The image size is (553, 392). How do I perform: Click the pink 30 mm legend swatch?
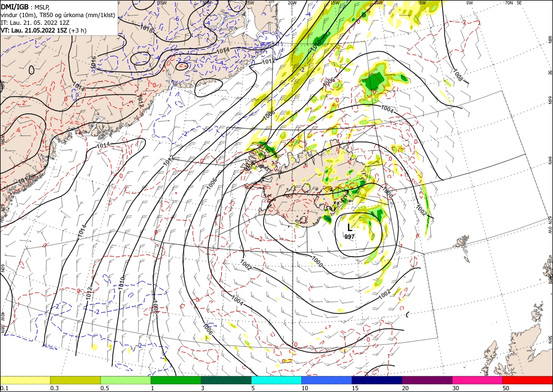[x=478, y=380]
